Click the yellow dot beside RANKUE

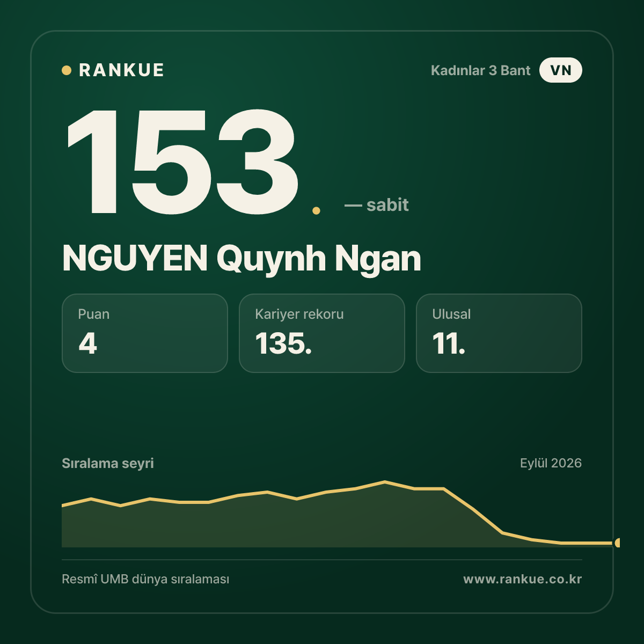tap(67, 70)
